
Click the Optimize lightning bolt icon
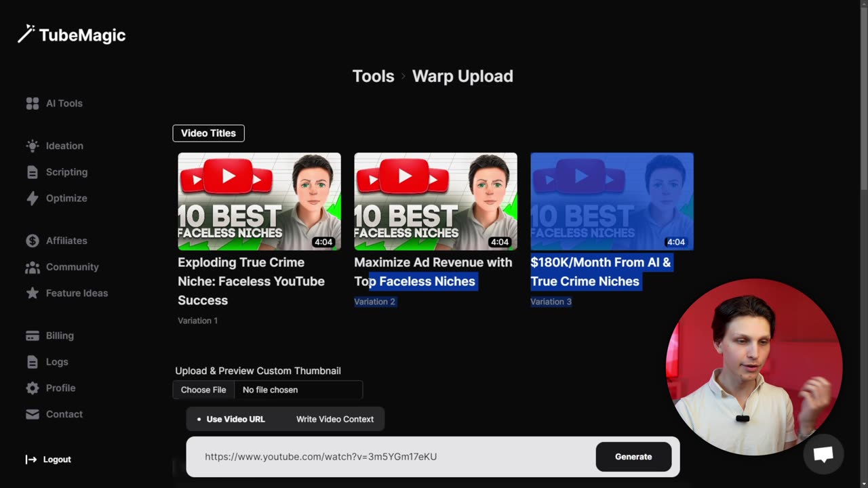coord(33,199)
